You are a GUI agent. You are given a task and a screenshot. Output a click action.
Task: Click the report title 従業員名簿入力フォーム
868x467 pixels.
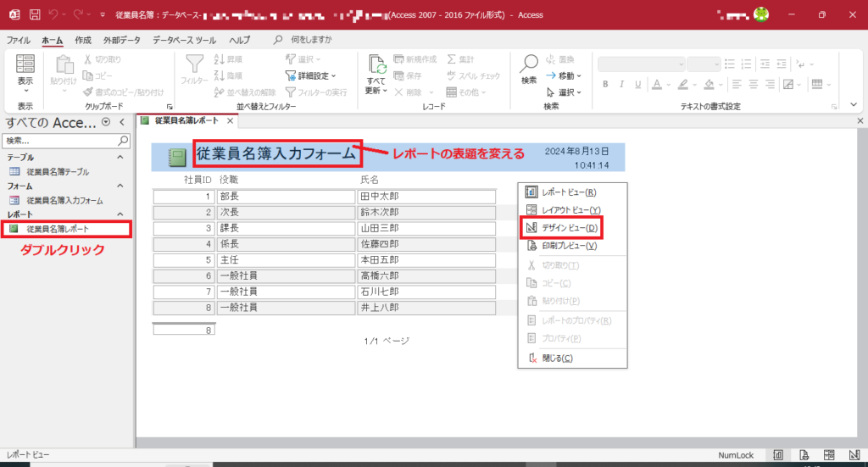(x=276, y=153)
